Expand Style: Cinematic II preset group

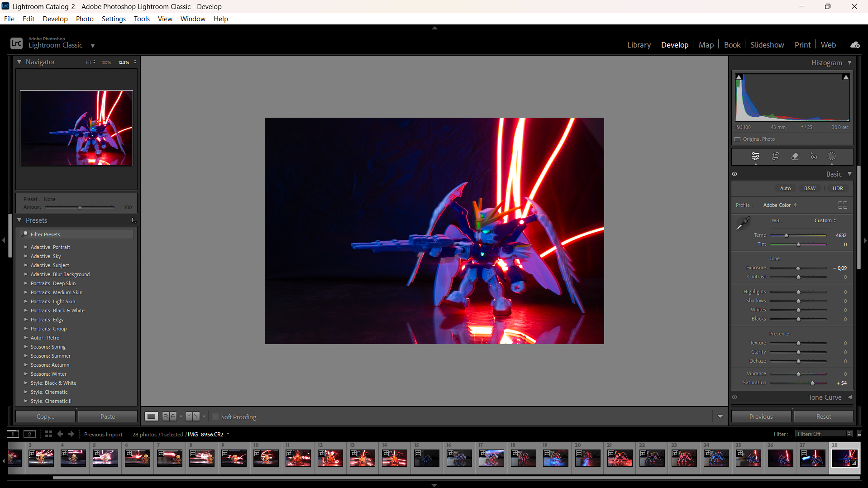click(x=26, y=401)
